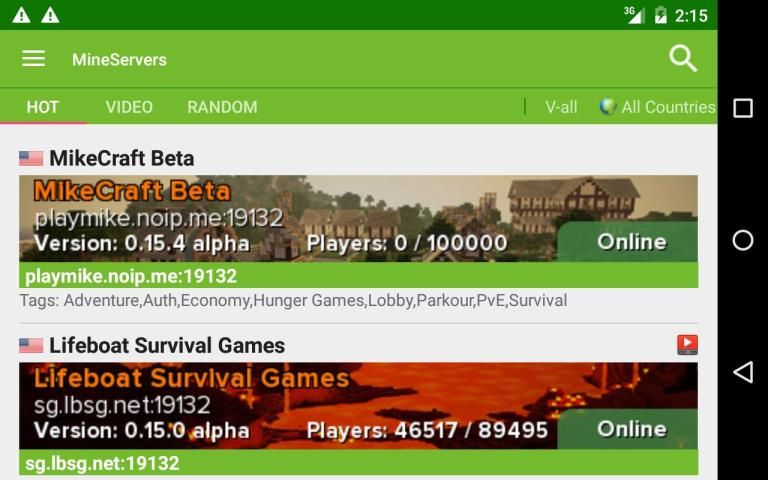Tap the US flag next to MikeCraft Beta
This screenshot has height=480, width=768.
31,158
